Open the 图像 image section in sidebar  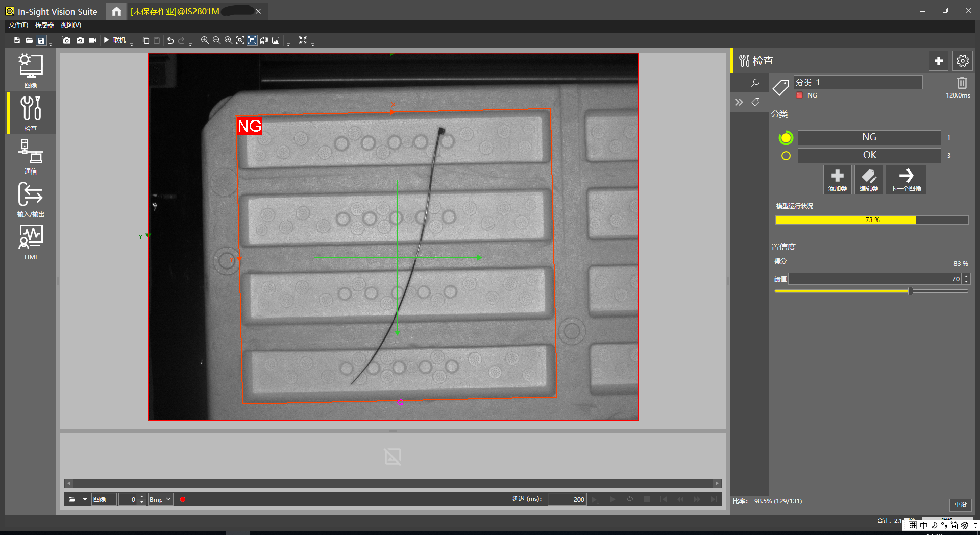tap(31, 70)
